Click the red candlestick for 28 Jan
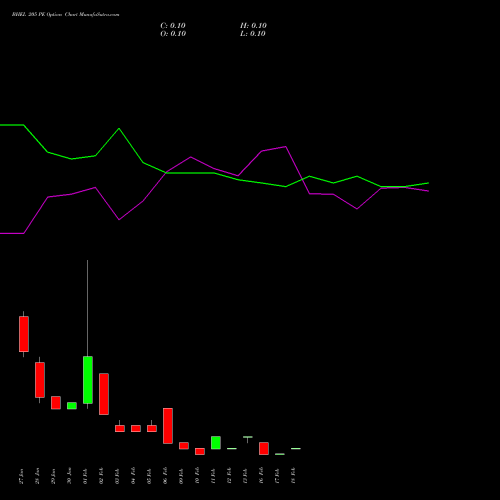 (40, 380)
